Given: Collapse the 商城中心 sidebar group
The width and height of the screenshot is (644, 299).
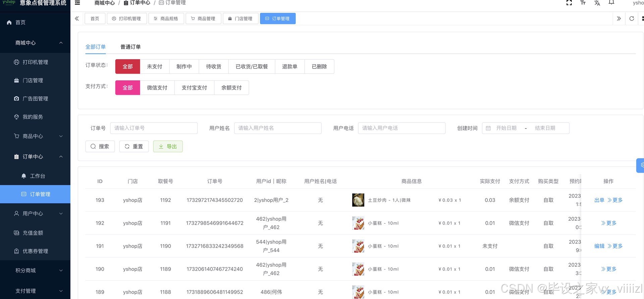Looking at the screenshot, I should pyautogui.click(x=35, y=43).
